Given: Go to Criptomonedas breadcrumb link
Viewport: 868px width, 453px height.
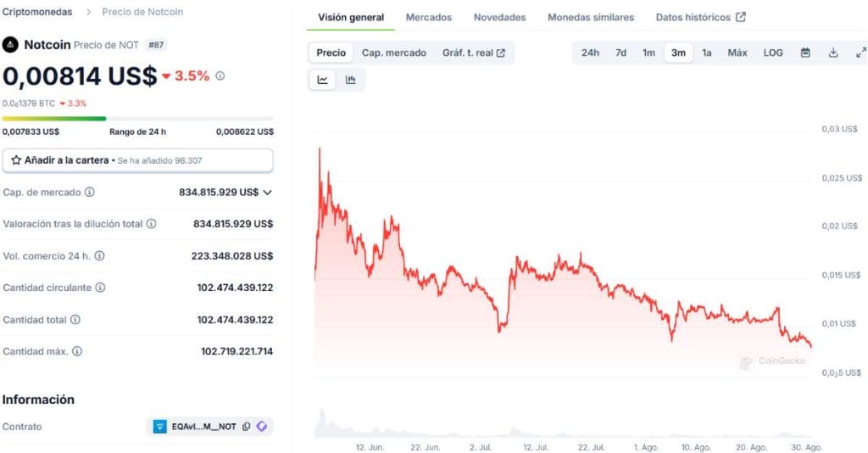Looking at the screenshot, I should [x=36, y=12].
